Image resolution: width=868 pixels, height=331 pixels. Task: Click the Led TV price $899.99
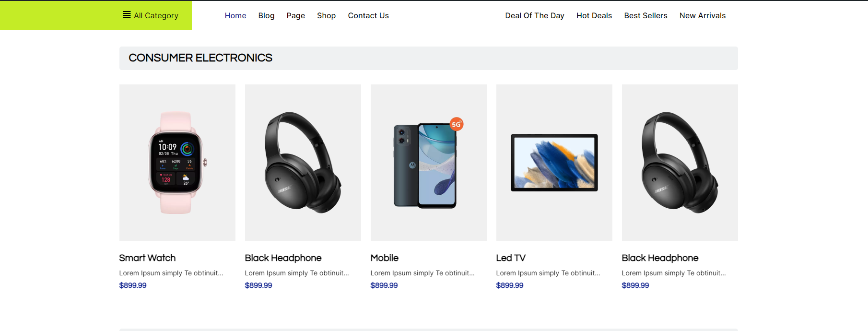(x=509, y=285)
